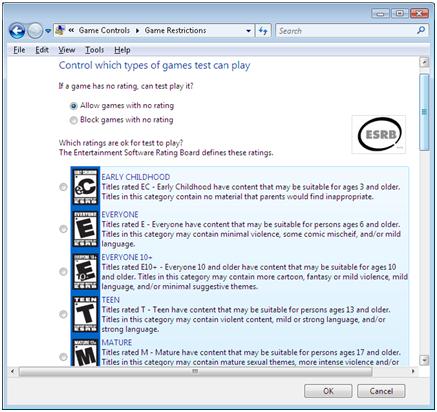437x412 pixels.
Task: Select the Everyone 10+ rating radio button
Action: tap(63, 272)
